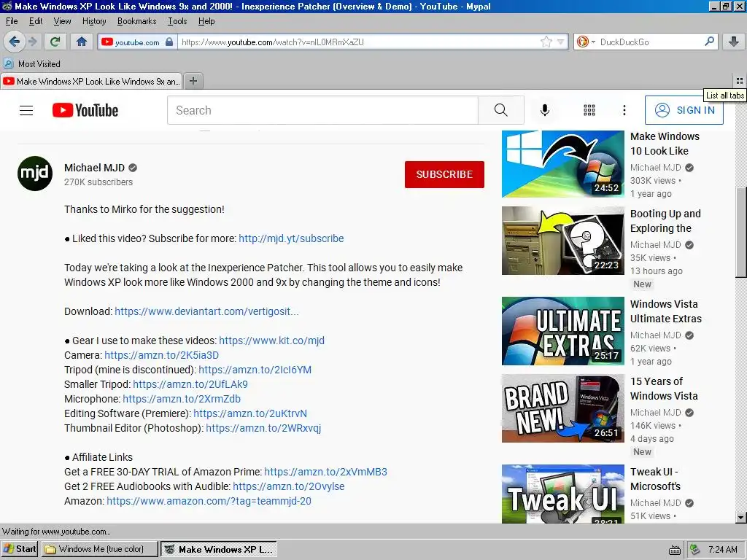Open the Help menu

206,21
